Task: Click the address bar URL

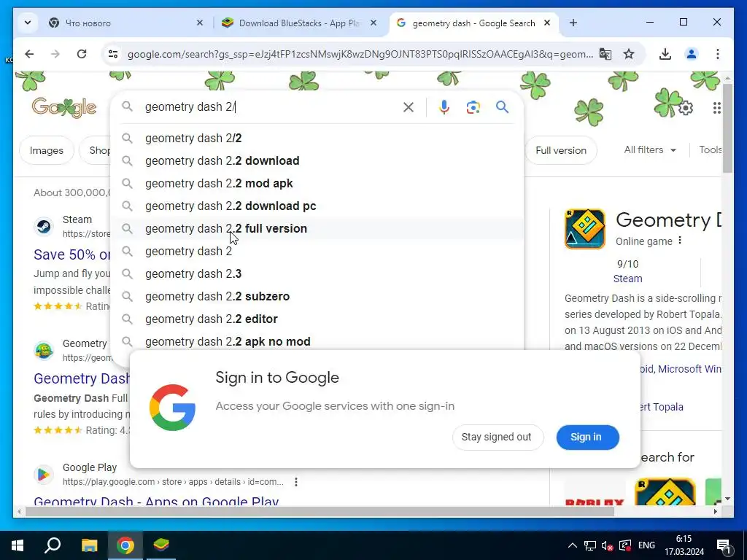Action: [360, 54]
